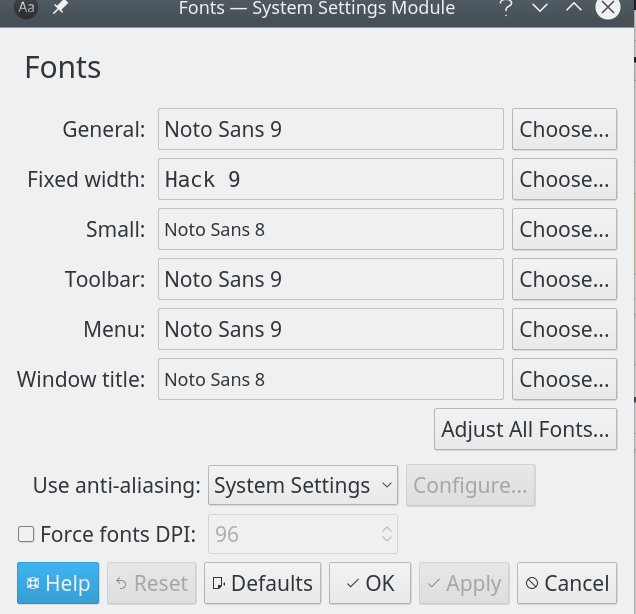Click the Small font field Noto Sans 8
The image size is (636, 614).
[x=331, y=229]
